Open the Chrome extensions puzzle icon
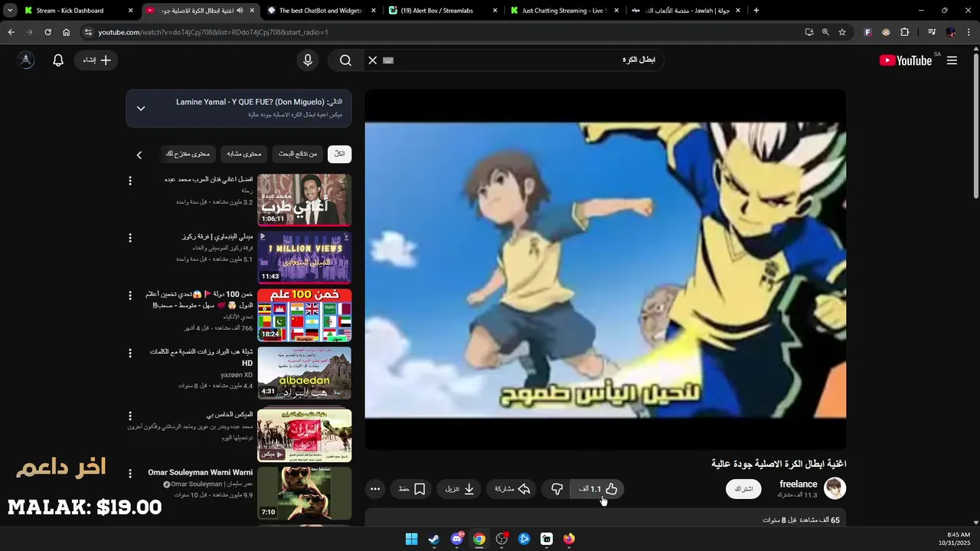Image resolution: width=980 pixels, height=551 pixels. coord(904,32)
